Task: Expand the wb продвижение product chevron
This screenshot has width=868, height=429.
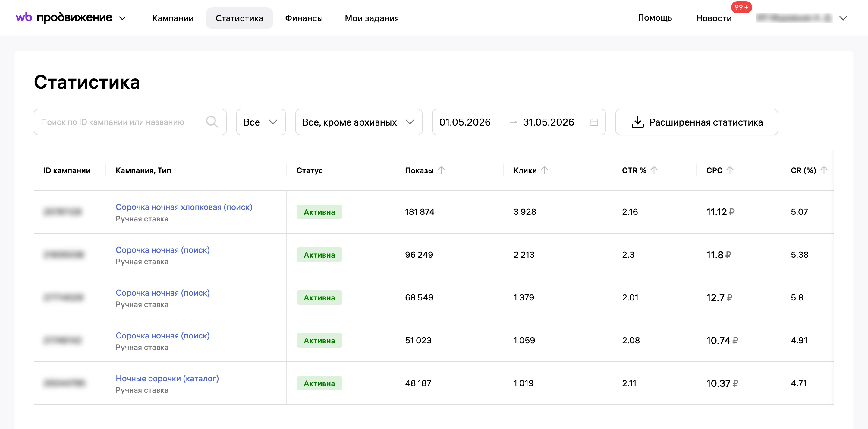Action: [x=123, y=18]
